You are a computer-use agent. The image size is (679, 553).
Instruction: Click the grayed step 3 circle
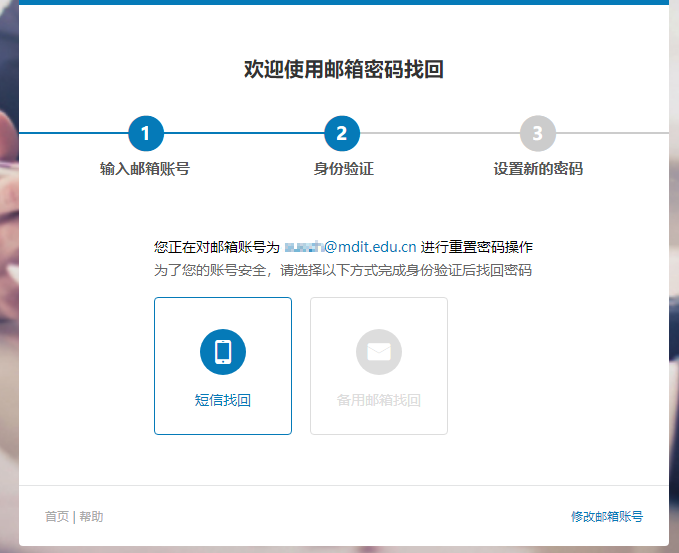tap(538, 133)
